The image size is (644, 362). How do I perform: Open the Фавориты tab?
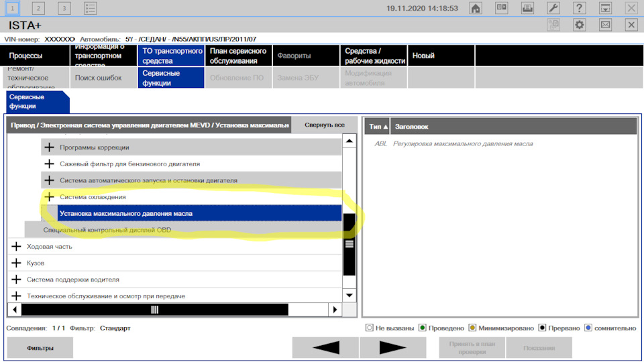(x=306, y=56)
